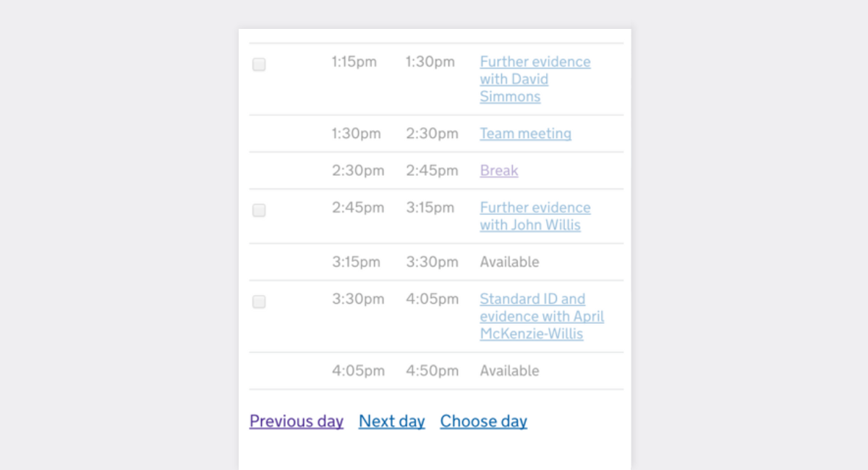
Task: Click the 1:15pm start time cell
Action: [x=354, y=62]
